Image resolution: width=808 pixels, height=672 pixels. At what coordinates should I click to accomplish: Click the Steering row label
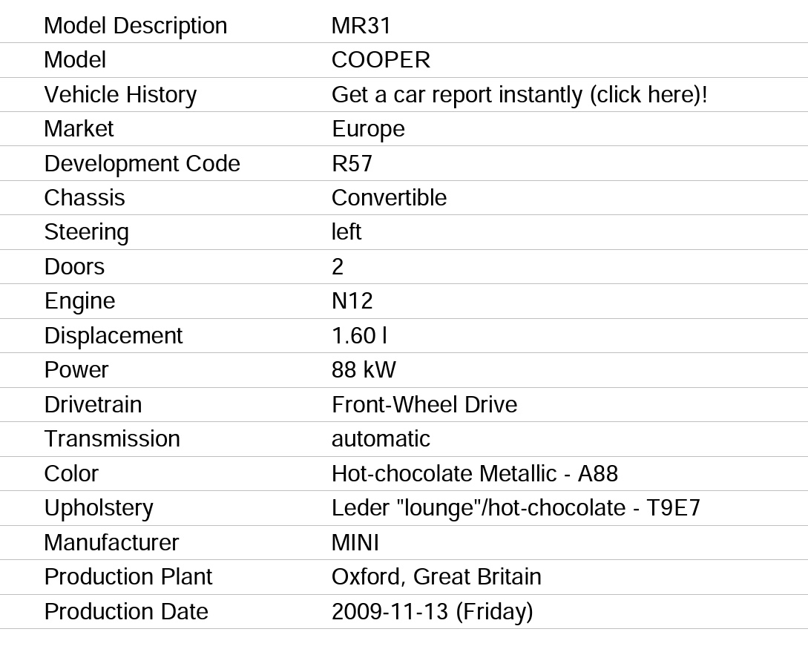87,232
